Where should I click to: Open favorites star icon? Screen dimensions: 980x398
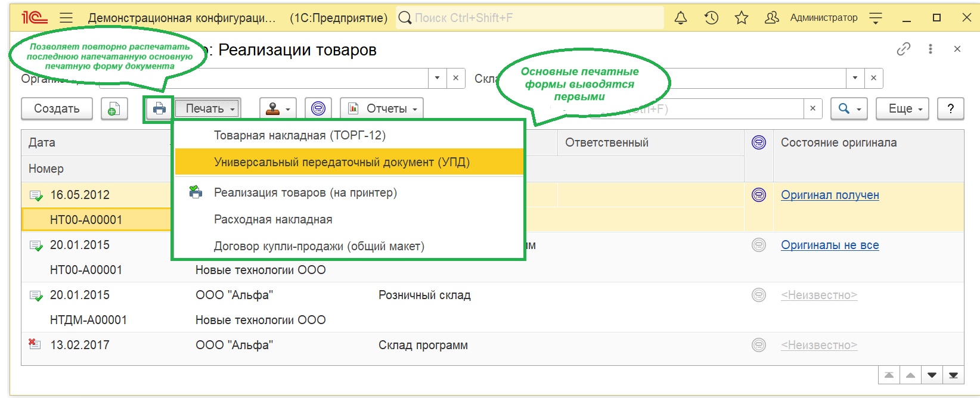tap(742, 18)
